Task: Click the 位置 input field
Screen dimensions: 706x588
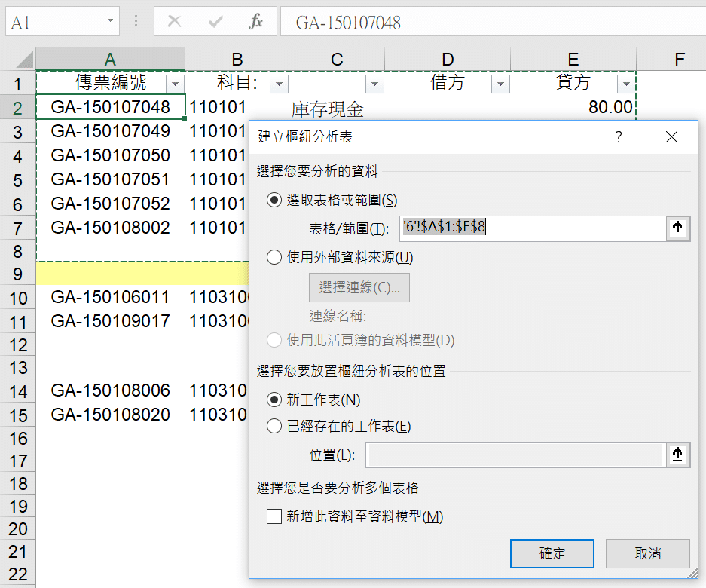Action: tap(515, 454)
